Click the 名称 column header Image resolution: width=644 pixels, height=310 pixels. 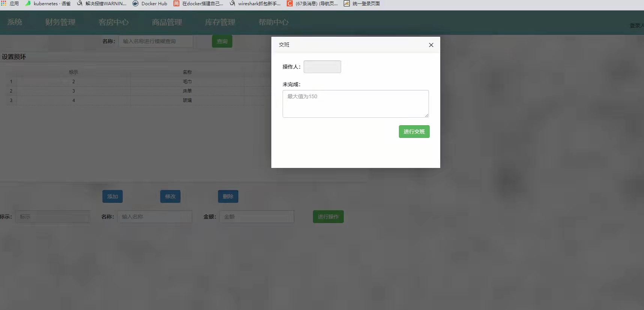pos(187,72)
